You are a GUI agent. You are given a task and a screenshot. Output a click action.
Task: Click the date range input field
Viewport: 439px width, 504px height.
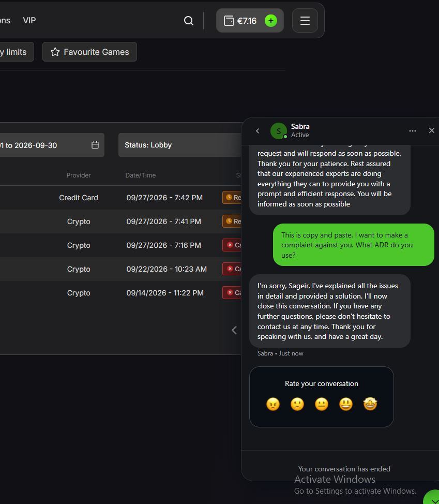click(x=51, y=145)
